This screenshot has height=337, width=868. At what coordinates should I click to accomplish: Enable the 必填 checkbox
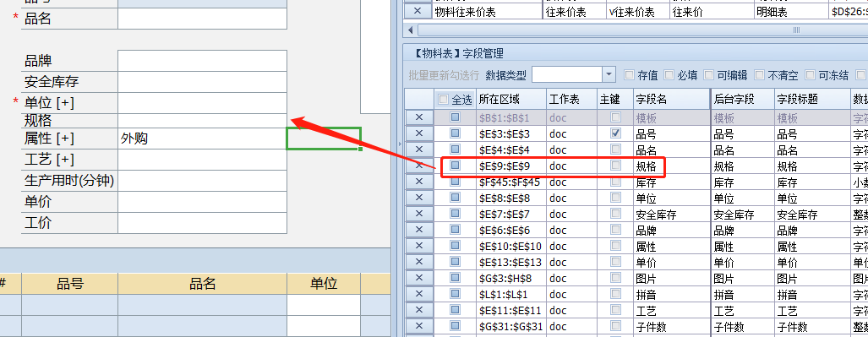(669, 74)
